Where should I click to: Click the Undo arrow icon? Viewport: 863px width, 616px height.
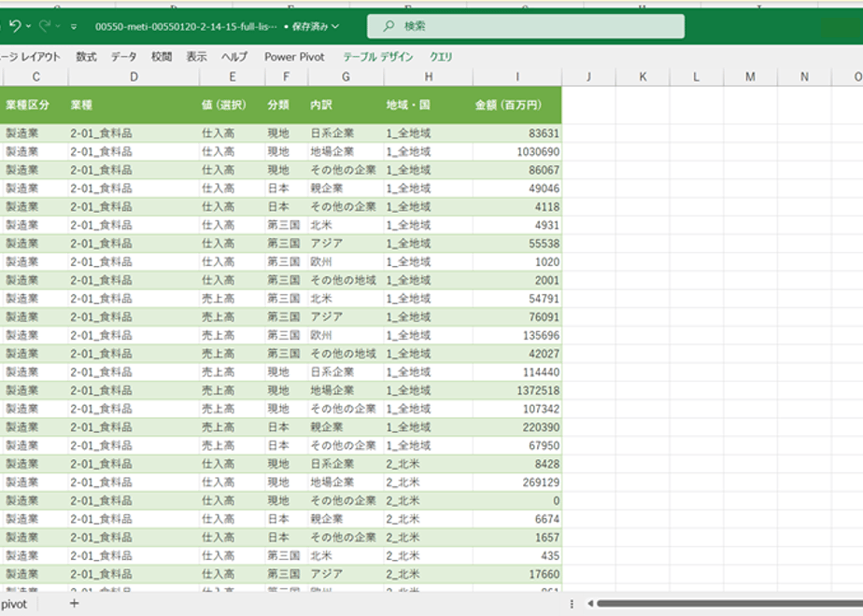coord(15,26)
